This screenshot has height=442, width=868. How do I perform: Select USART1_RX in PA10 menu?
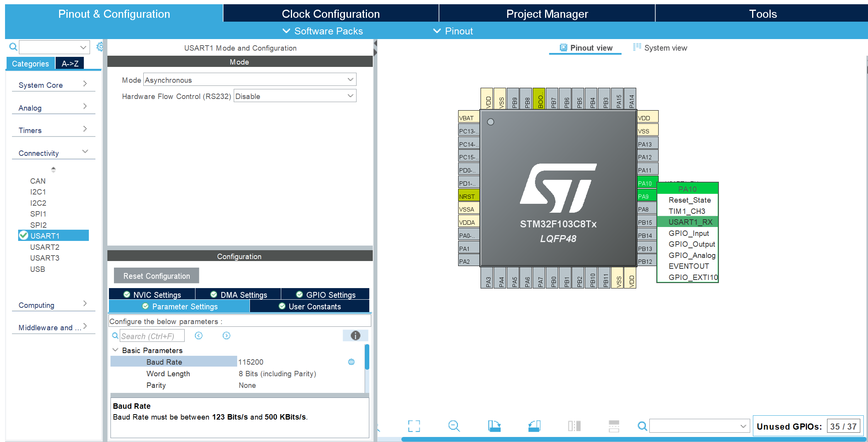point(690,222)
